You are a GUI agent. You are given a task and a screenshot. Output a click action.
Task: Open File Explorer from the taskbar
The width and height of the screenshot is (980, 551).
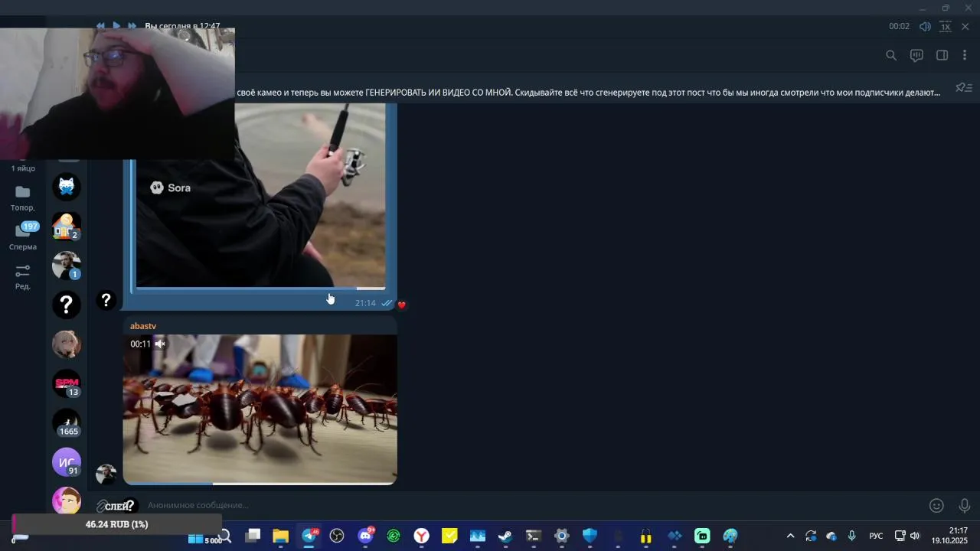click(281, 536)
